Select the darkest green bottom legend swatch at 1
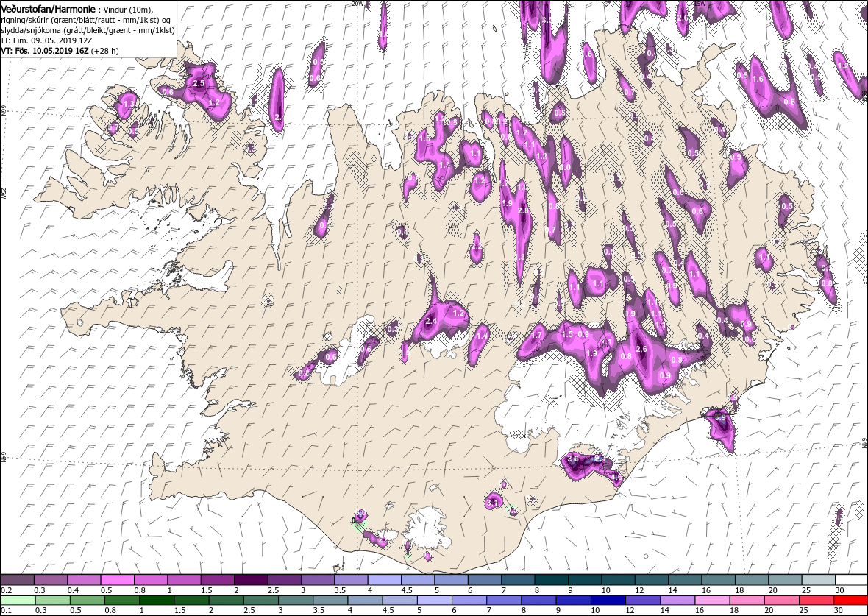Screen dimensions: 868x616 [x=157, y=601]
